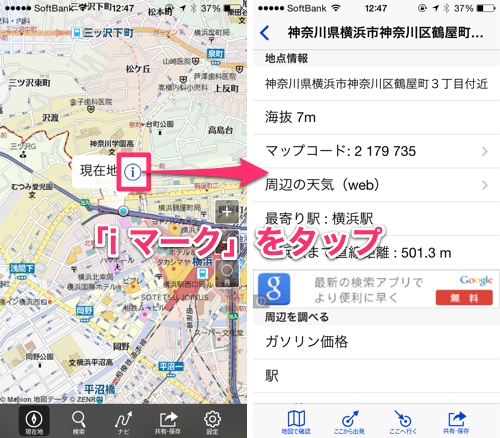The image size is (500, 438).
Task: Tap the ここへ行く icon
Action: [403, 422]
